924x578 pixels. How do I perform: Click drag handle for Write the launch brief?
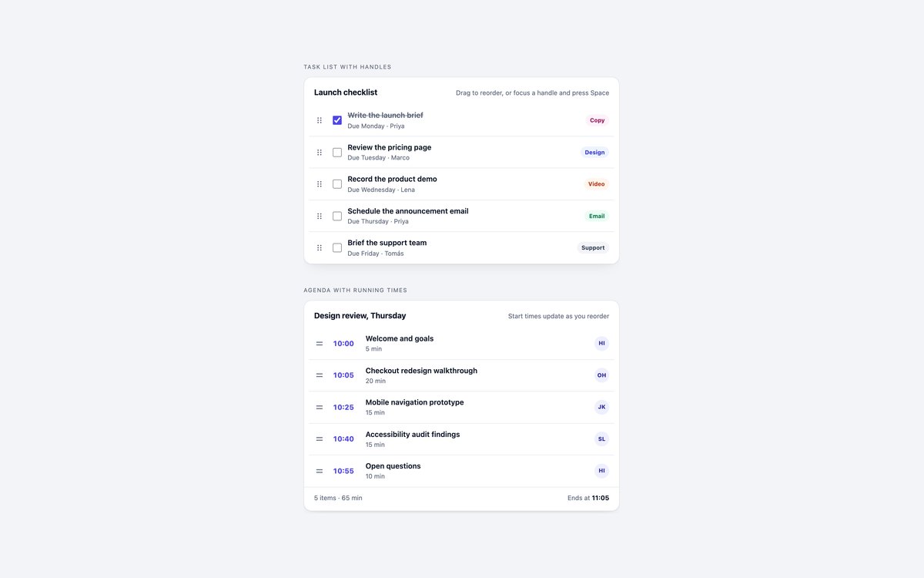pyautogui.click(x=320, y=120)
